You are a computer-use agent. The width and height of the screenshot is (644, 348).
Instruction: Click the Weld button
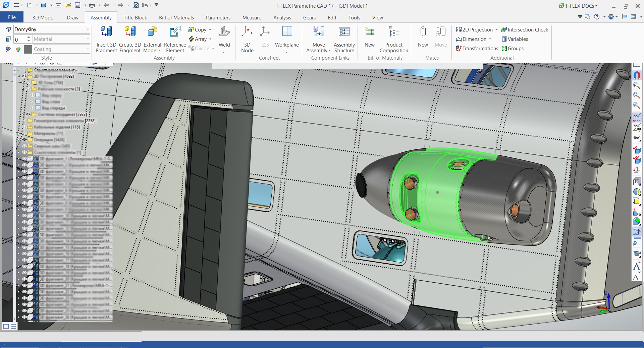(x=224, y=39)
